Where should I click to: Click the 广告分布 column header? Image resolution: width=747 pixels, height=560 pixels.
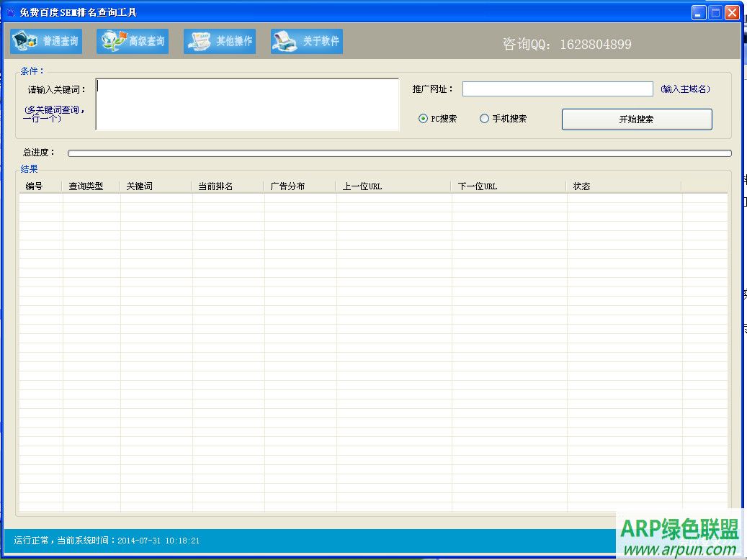tap(300, 186)
